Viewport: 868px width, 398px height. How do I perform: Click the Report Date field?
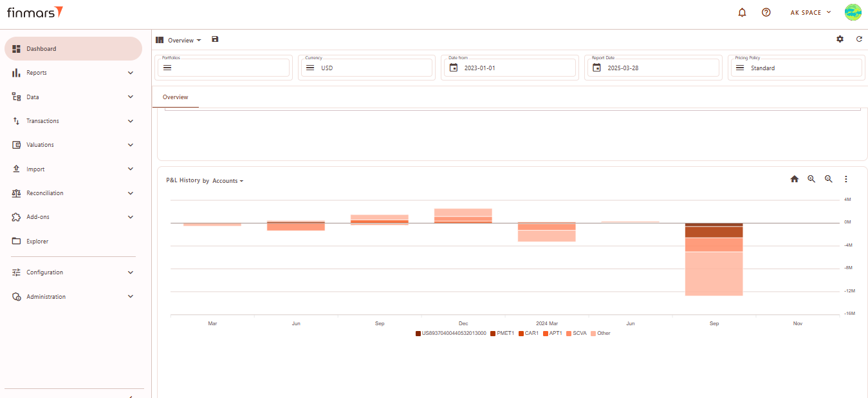pos(652,68)
